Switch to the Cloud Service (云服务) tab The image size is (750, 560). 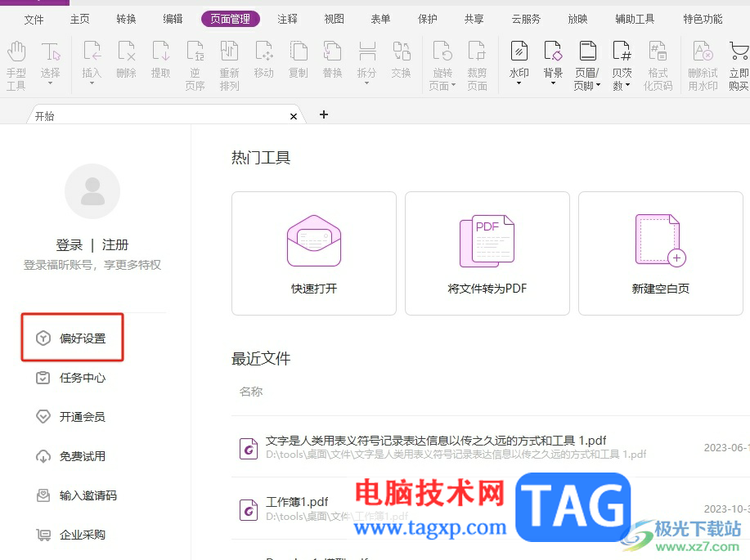[x=526, y=19]
